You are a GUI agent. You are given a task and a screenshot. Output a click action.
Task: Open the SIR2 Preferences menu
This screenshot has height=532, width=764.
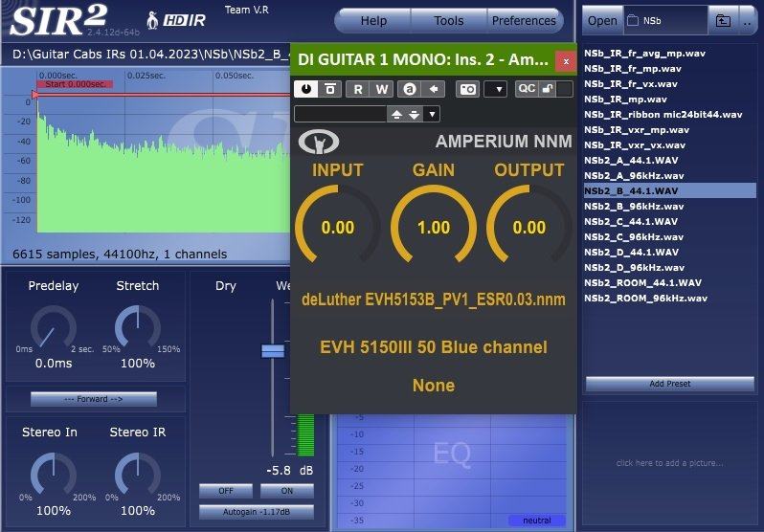point(524,21)
